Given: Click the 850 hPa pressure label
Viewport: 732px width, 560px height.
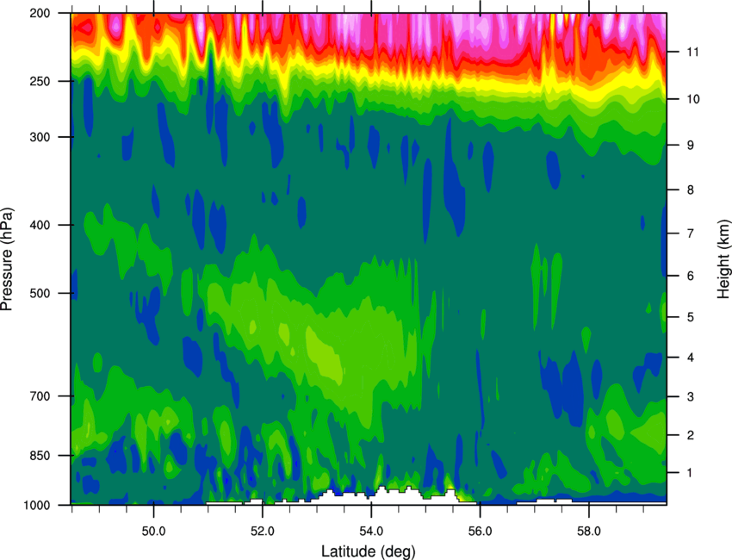Looking at the screenshot, I should click(40, 456).
